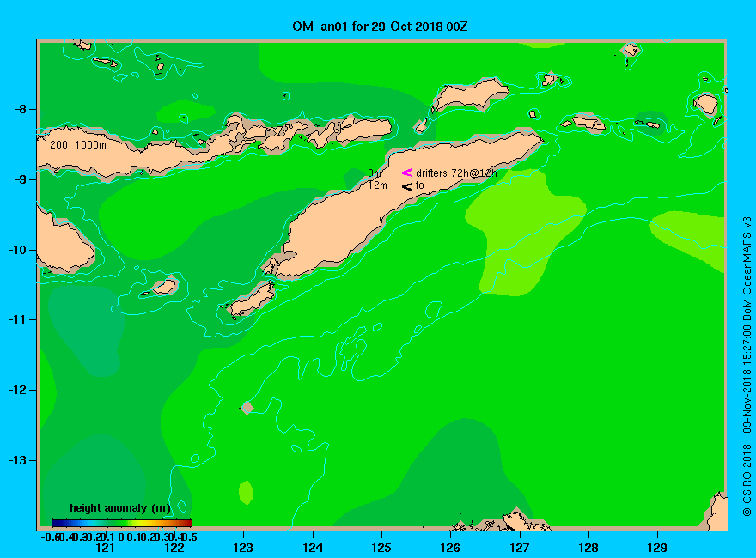Viewport: 756px width, 558px height.
Task: Click the 124 longitude axis label
Action: coord(313,548)
